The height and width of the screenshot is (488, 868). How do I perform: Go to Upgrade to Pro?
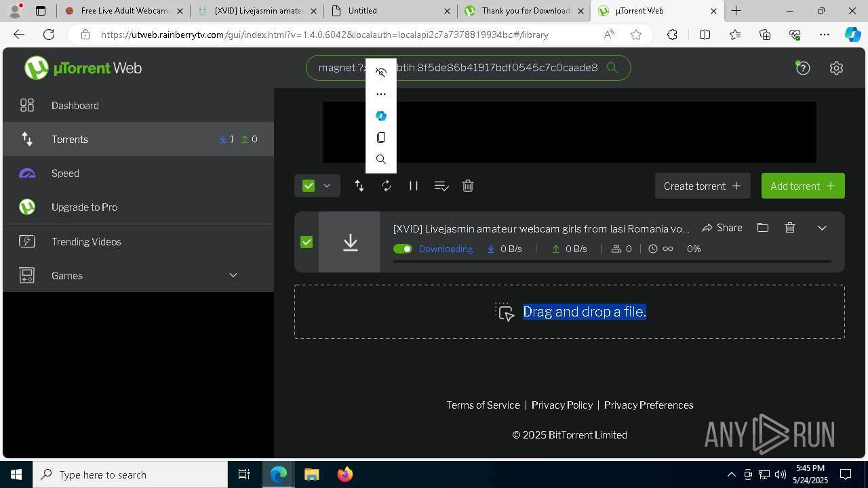tap(138, 207)
